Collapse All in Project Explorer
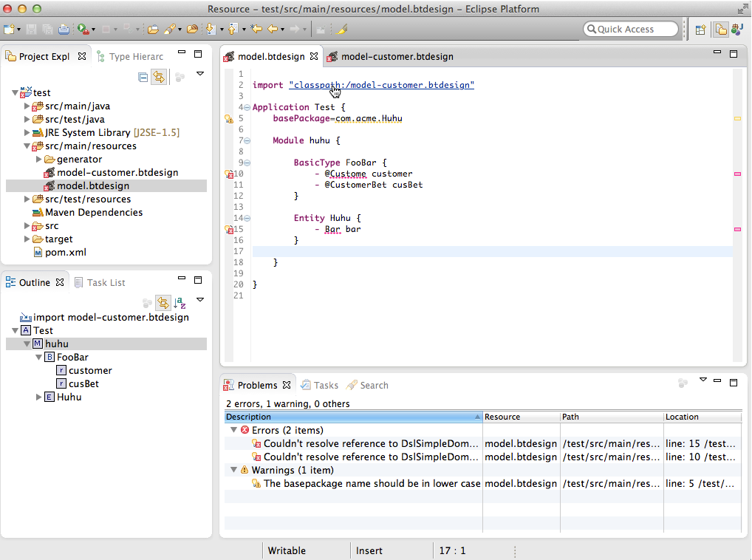 pos(143,77)
